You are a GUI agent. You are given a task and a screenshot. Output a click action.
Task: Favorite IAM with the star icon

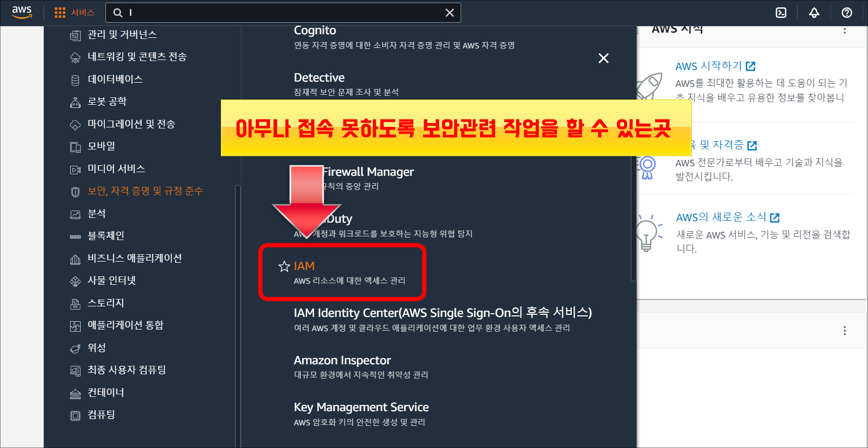pyautogui.click(x=284, y=266)
